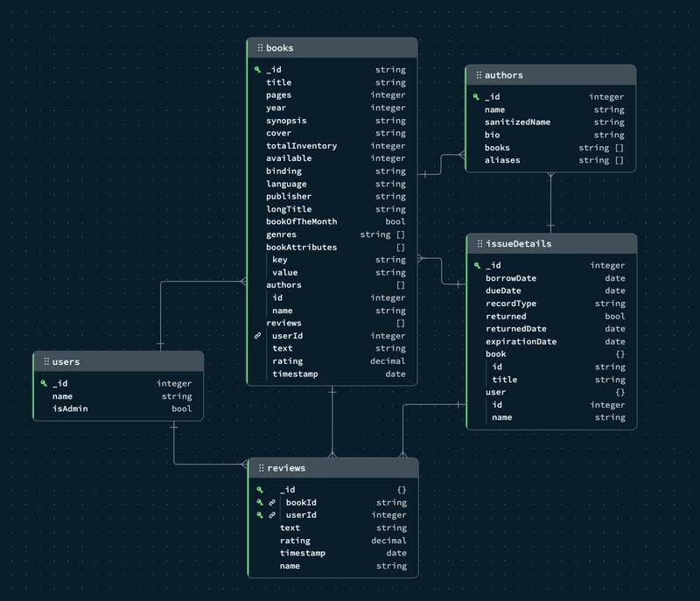This screenshot has height=601, width=700.
Task: Click the drag handle on issueDetails table
Action: pos(478,244)
